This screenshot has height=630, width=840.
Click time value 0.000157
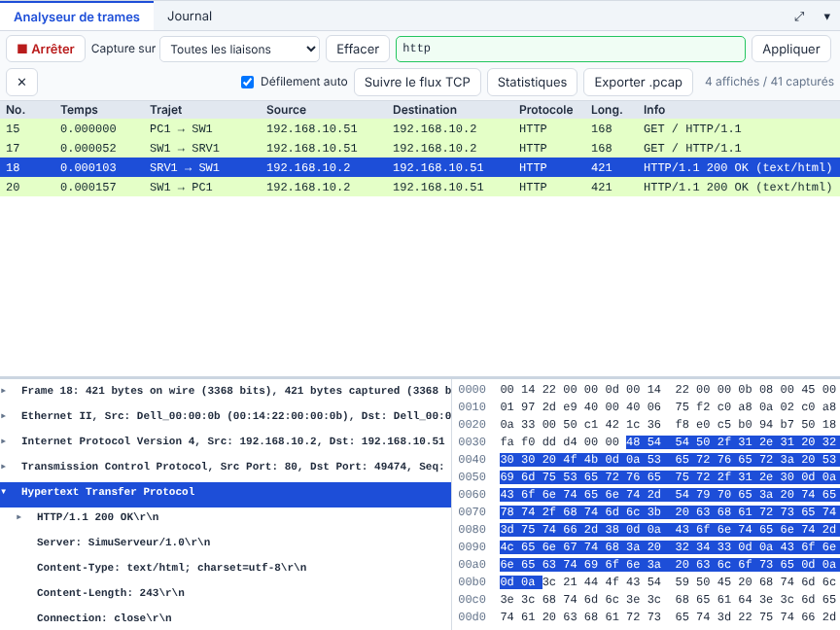pyautogui.click(x=88, y=187)
